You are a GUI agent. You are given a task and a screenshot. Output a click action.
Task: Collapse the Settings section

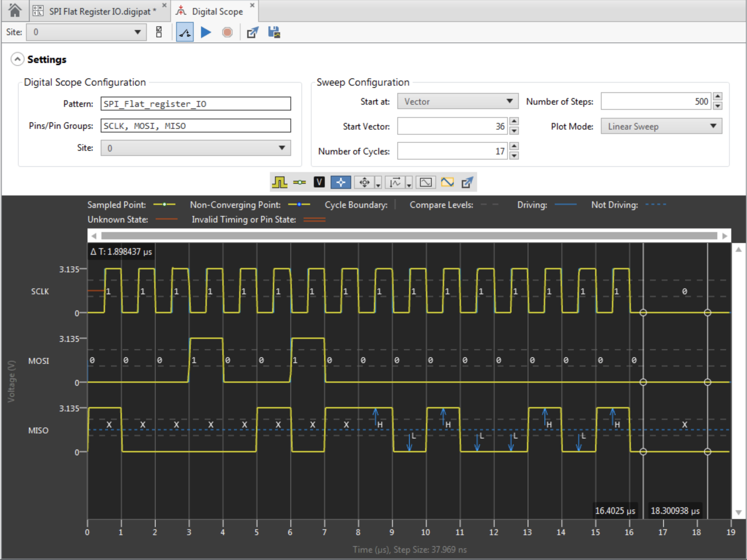(17, 59)
